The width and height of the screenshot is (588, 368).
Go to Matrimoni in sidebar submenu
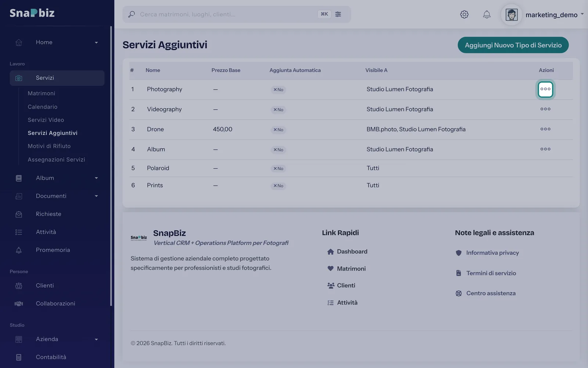[42, 93]
